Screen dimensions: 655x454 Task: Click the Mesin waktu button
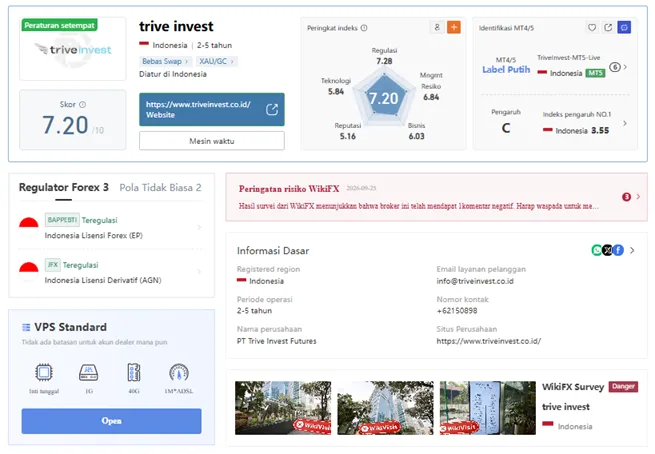click(x=212, y=141)
